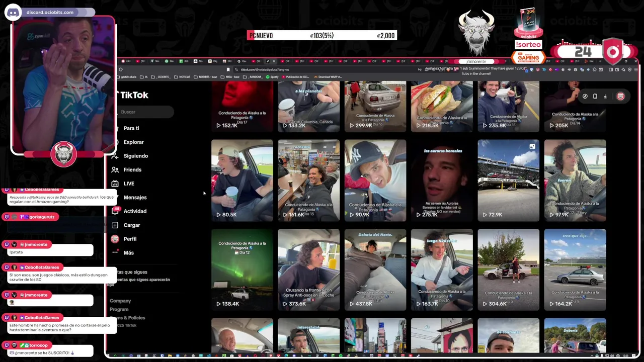Image resolution: width=644 pixels, height=362 pixels.
Task: Play the video with 161.6K views
Action: click(x=308, y=180)
